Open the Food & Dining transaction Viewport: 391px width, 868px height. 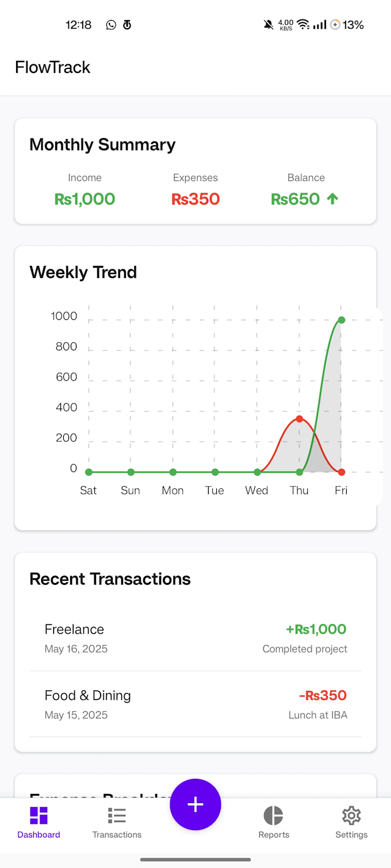coord(195,704)
